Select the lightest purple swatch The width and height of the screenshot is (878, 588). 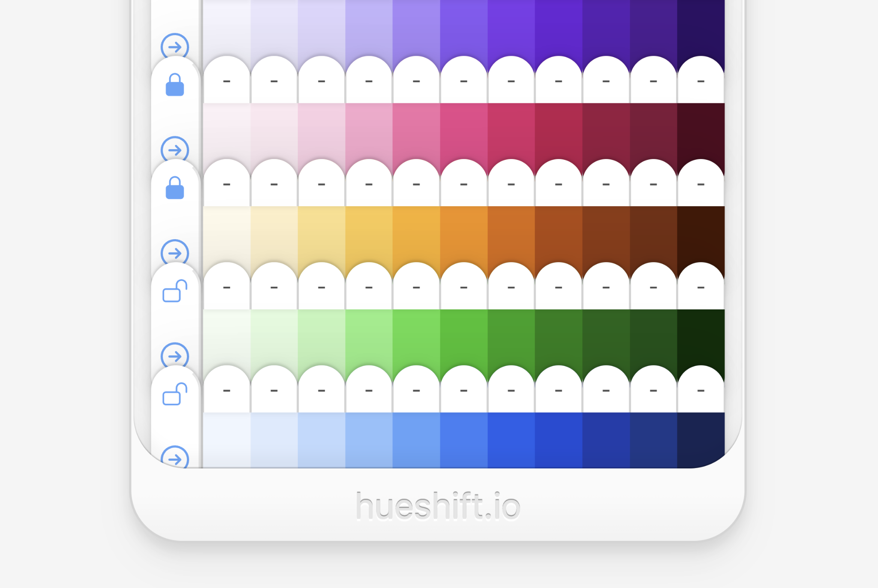coord(227,26)
